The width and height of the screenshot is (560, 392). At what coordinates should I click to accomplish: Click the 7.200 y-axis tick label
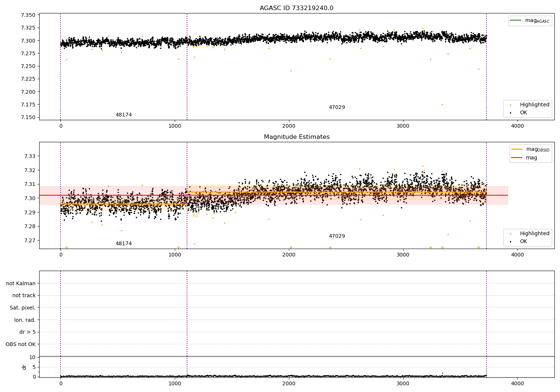pos(28,92)
